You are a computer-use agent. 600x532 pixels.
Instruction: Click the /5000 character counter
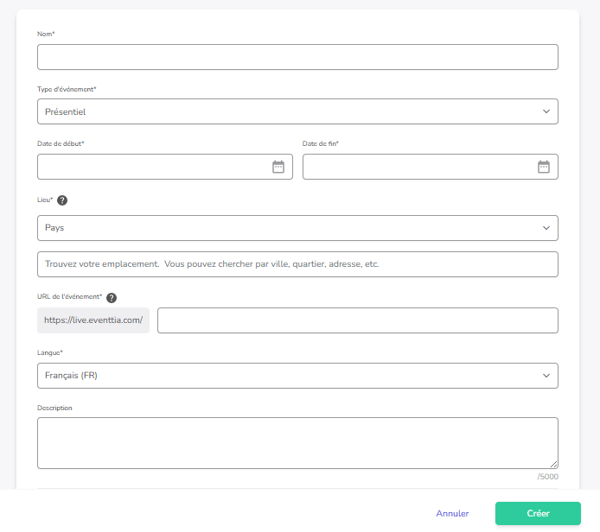pos(547,477)
